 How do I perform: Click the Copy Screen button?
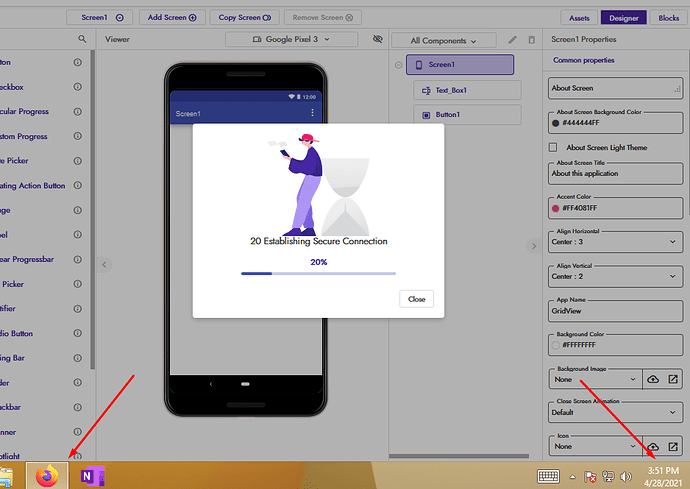[x=245, y=17]
